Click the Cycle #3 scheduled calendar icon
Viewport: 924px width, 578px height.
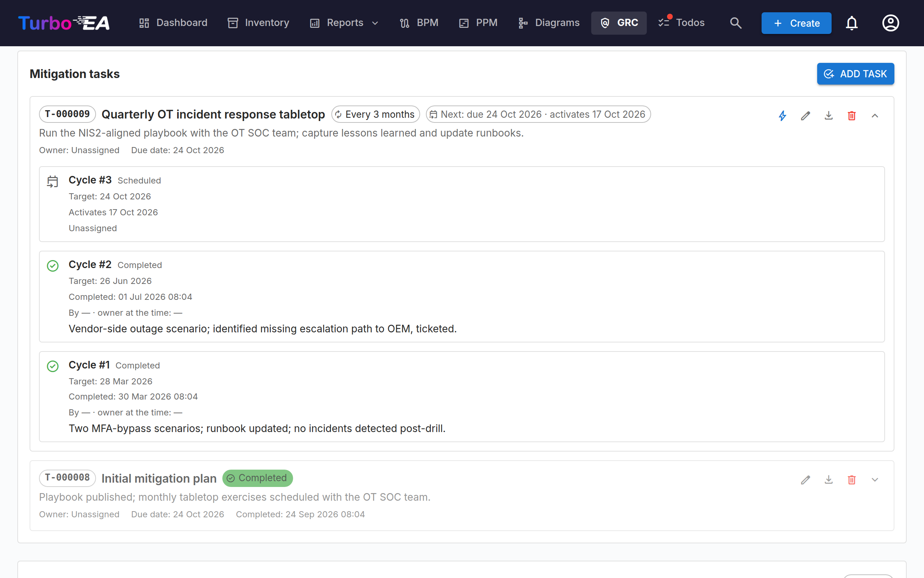coord(53,182)
